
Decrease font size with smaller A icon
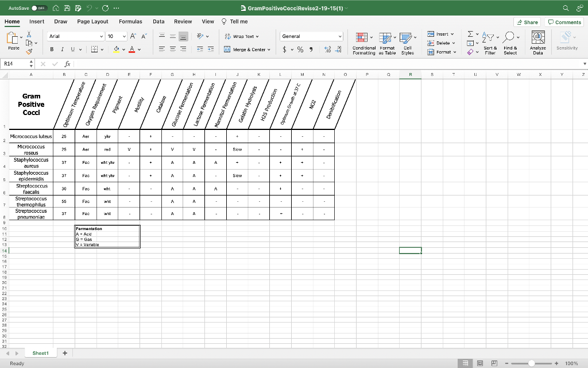pyautogui.click(x=144, y=36)
